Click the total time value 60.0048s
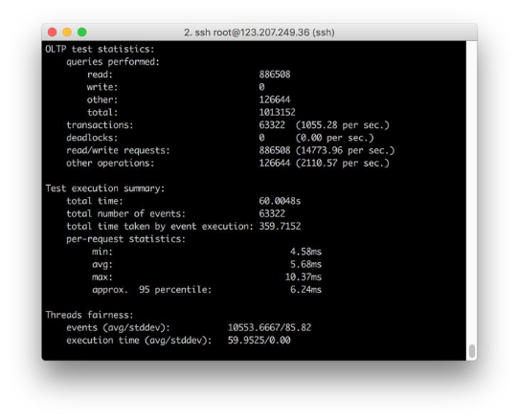 point(280,201)
